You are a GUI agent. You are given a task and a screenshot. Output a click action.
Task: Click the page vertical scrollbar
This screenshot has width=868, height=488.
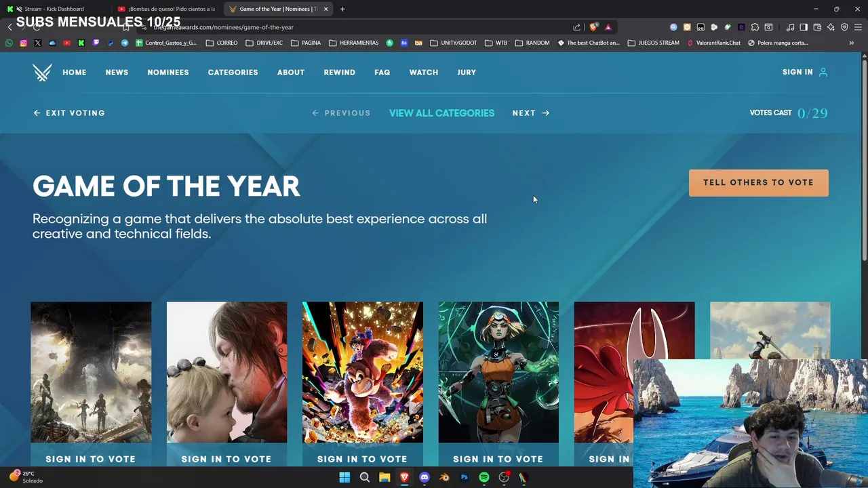point(865,159)
